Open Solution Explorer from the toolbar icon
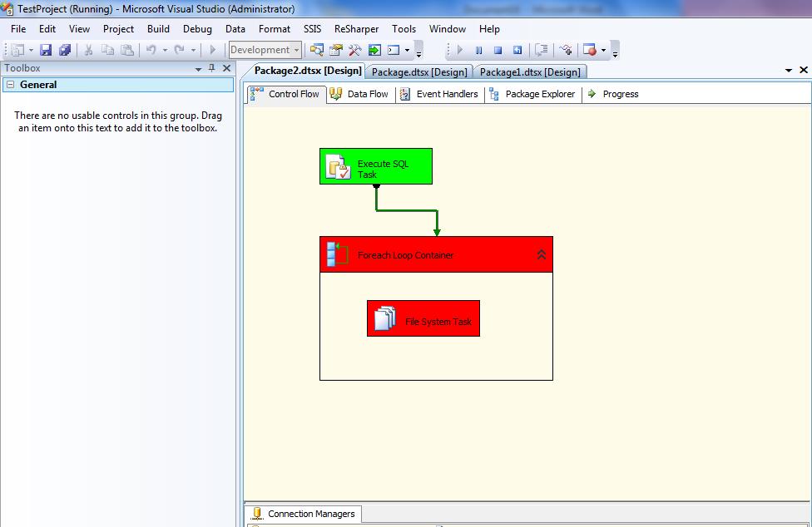The width and height of the screenshot is (812, 527). click(317, 50)
